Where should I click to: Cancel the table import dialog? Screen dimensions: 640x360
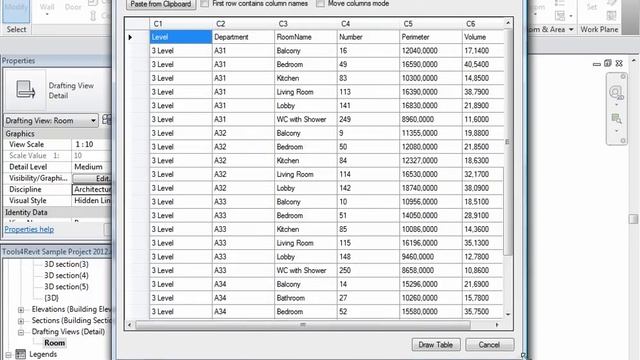click(x=489, y=344)
